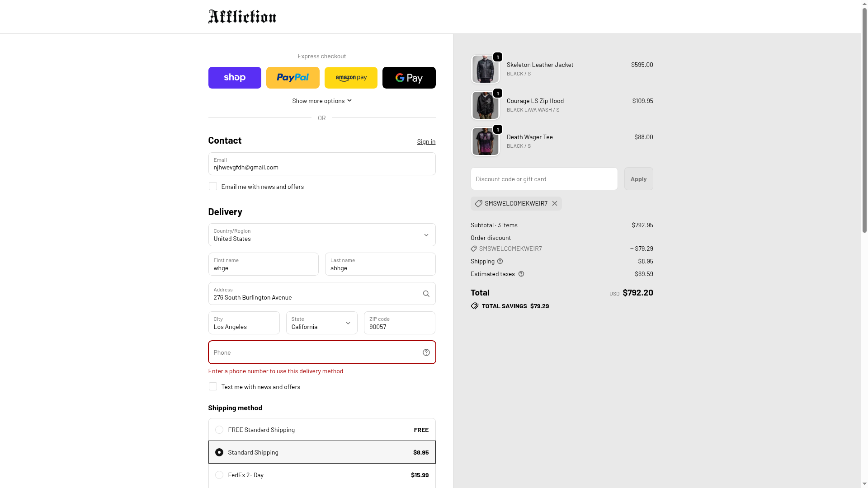Choose Amazon Pay express checkout

[x=351, y=78]
